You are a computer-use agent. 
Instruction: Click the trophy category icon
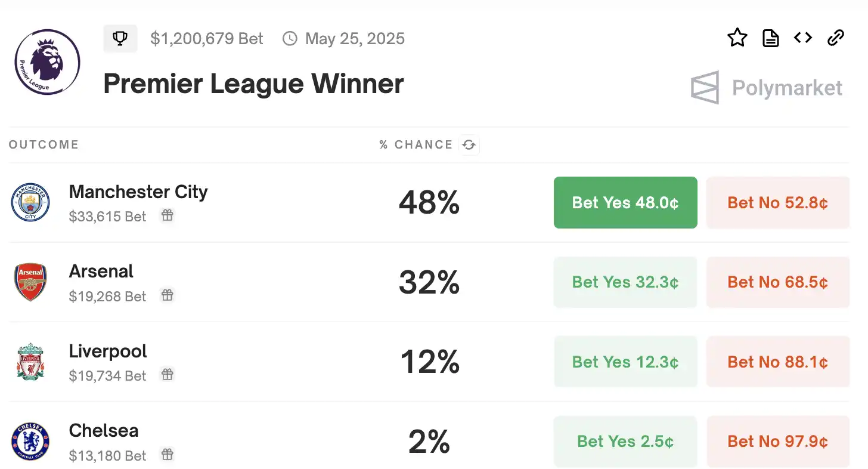[120, 39]
